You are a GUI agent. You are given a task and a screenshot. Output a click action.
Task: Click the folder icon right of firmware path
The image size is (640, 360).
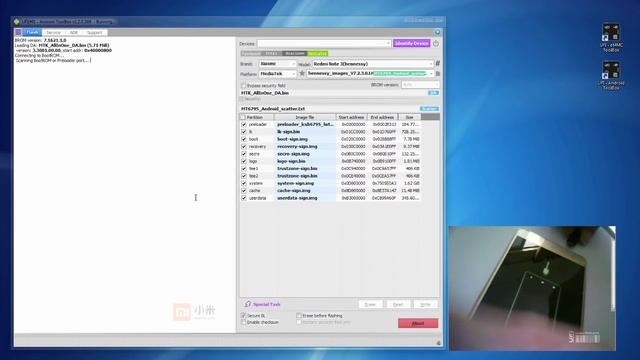438,73
